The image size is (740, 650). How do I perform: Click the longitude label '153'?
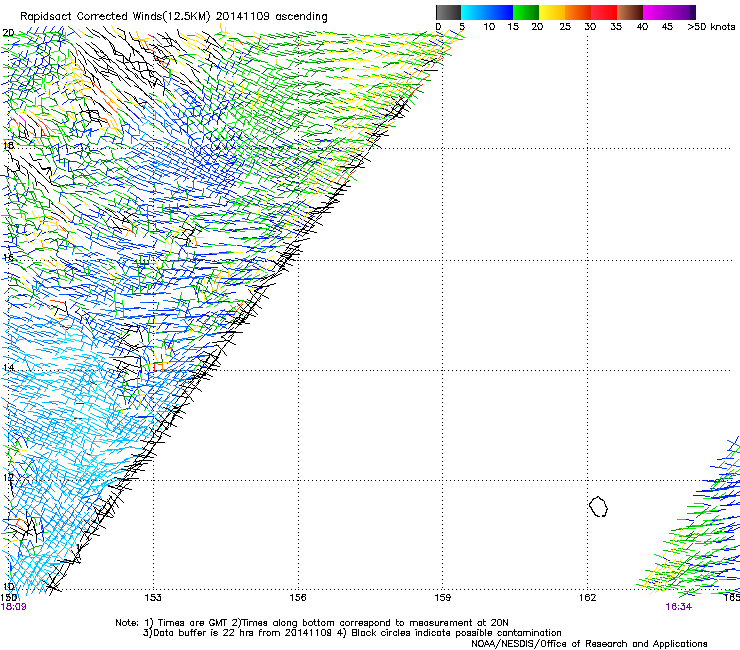[152, 598]
